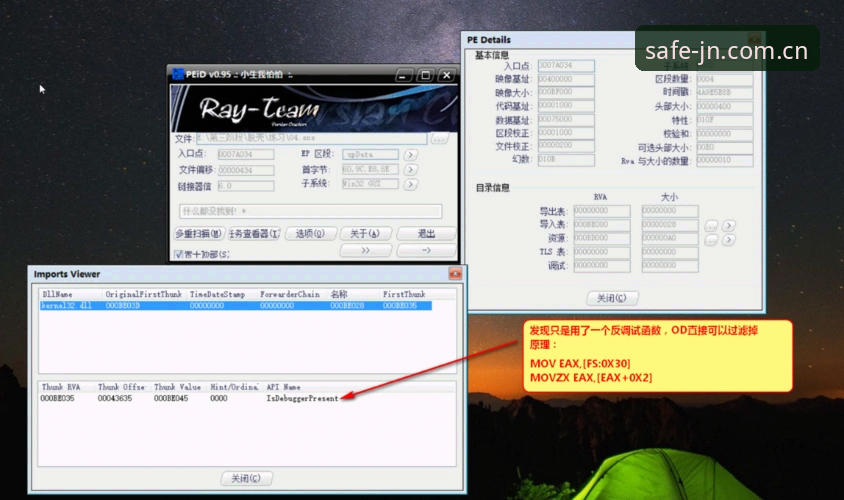Click the 文件偏移 field in PEiD

[x=246, y=170]
